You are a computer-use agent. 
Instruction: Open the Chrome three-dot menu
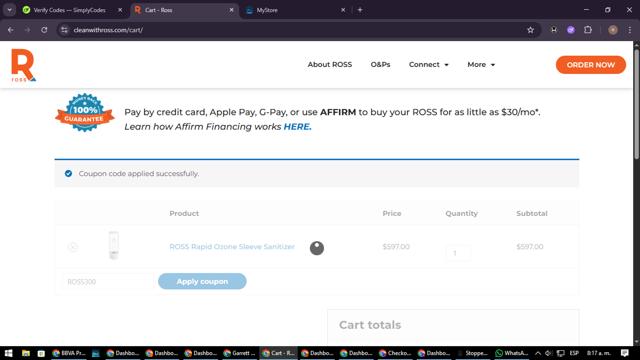pyautogui.click(x=630, y=30)
